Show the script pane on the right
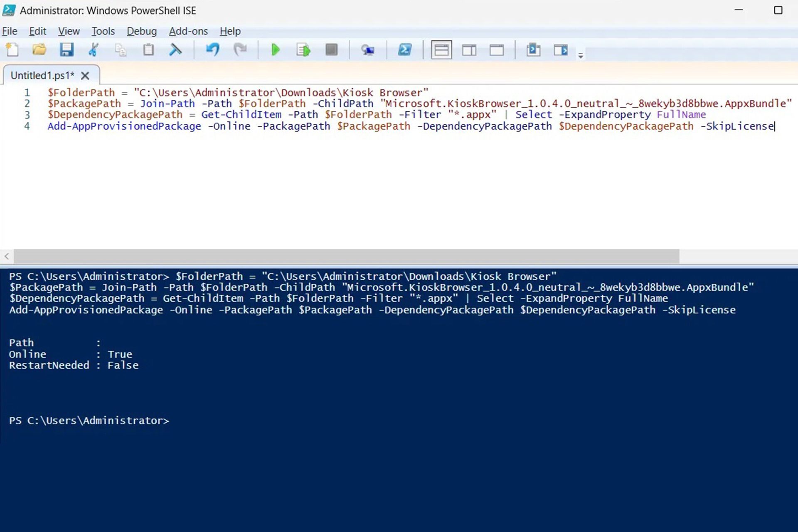Screen dimensions: 798x532 469,50
